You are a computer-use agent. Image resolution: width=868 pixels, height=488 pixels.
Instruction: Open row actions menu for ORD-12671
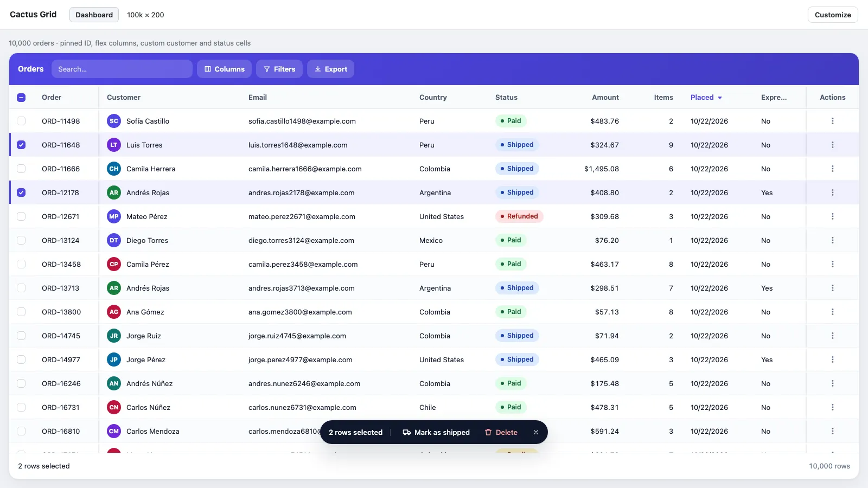pos(833,216)
